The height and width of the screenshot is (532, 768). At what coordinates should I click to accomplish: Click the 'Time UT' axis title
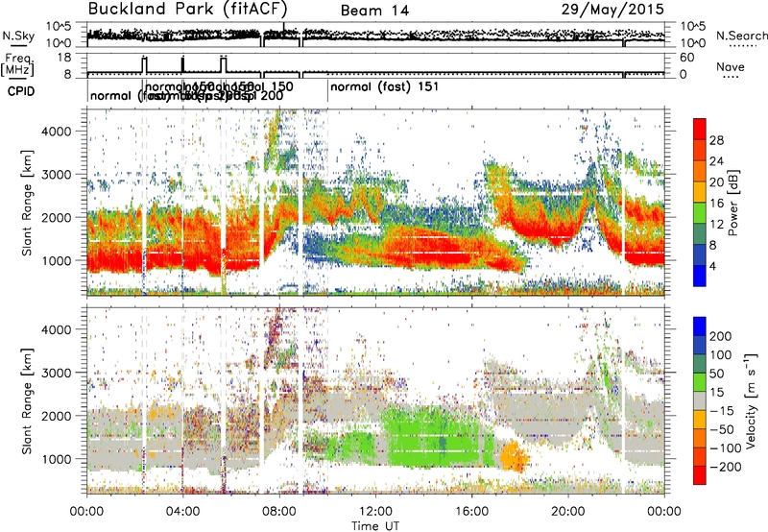point(375,526)
